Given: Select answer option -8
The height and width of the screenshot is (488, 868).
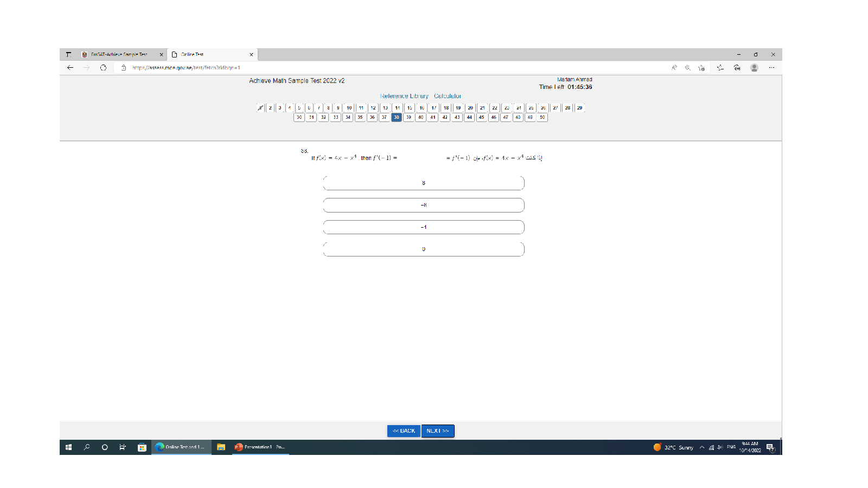Looking at the screenshot, I should pyautogui.click(x=423, y=206).
